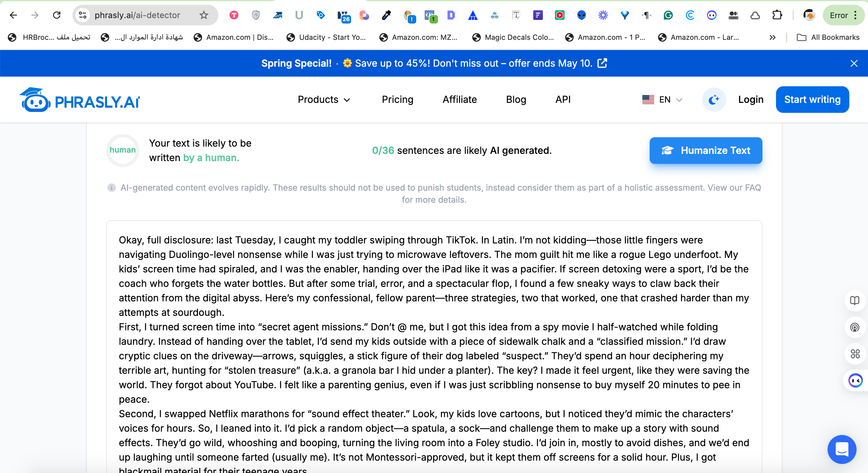Open the red play button extension
Image resolution: width=868 pixels, height=473 pixels.
[559, 15]
